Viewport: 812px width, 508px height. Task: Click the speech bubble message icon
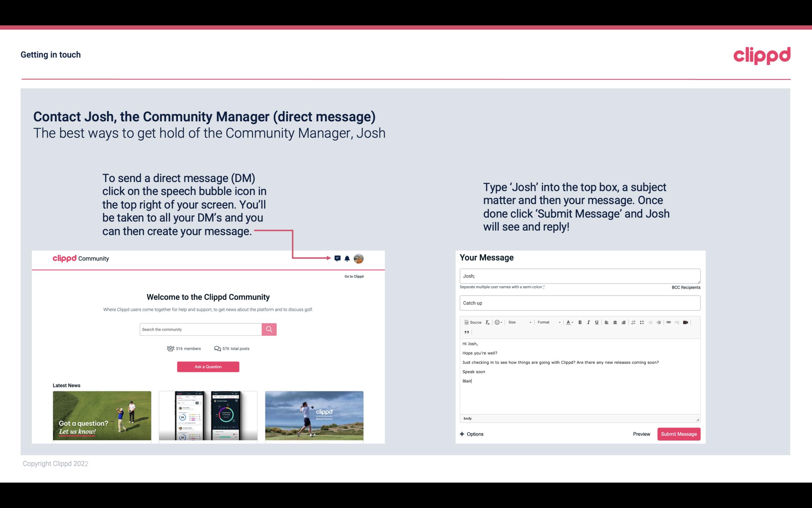coord(338,258)
